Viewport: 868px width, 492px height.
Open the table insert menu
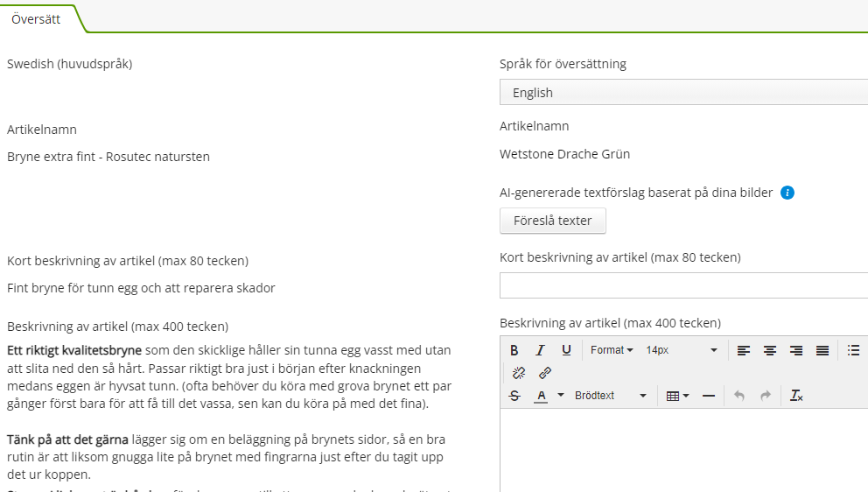(x=677, y=396)
